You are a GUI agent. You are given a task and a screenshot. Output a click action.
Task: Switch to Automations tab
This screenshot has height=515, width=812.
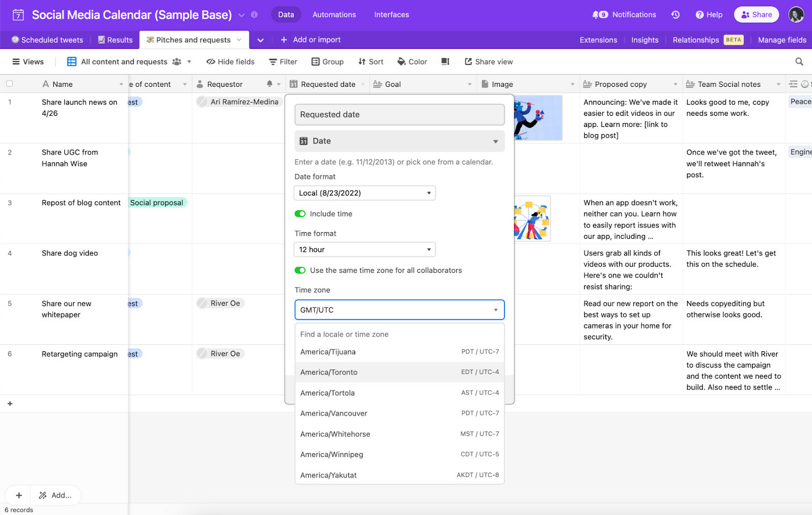coord(334,15)
